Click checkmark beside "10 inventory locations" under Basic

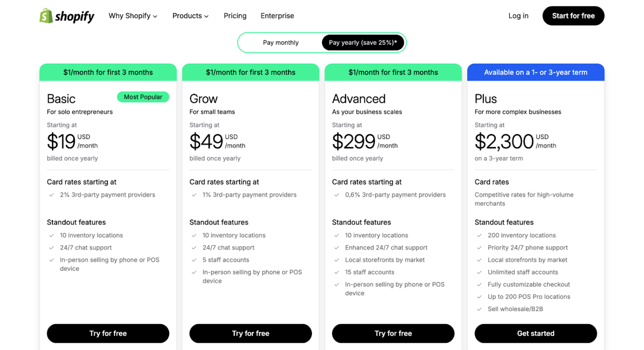[52, 235]
